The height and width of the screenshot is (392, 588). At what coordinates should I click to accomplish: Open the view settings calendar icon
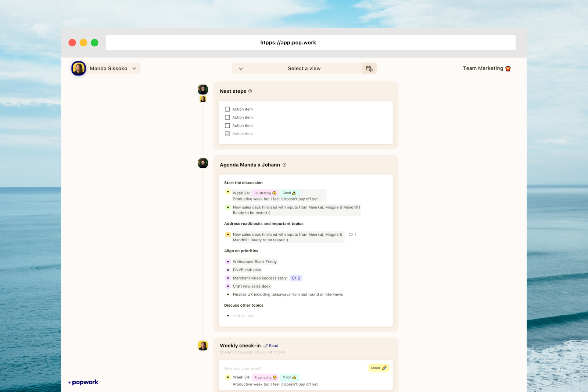coord(369,68)
